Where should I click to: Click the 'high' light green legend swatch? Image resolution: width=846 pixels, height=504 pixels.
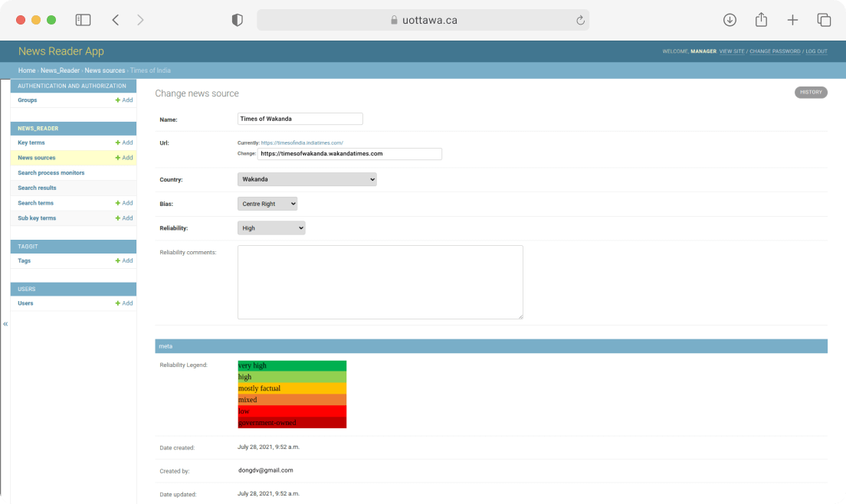[x=292, y=378]
